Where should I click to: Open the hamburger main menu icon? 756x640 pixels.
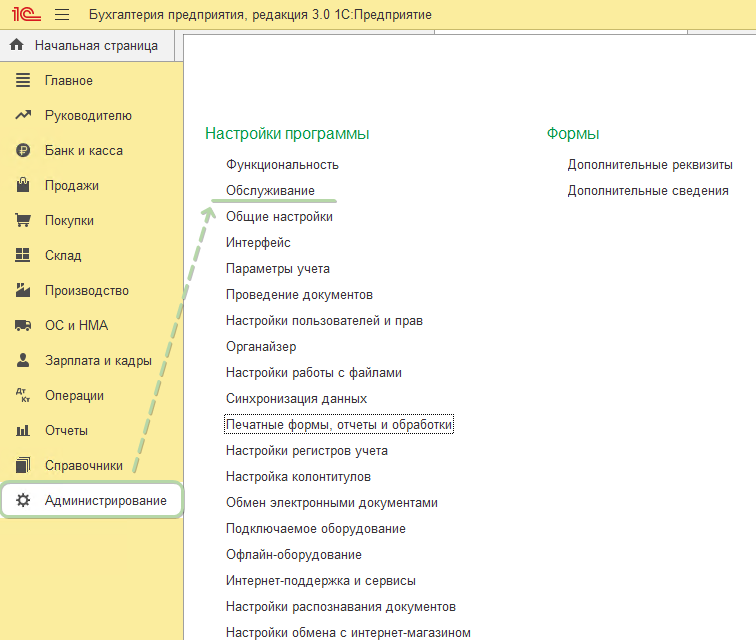62,14
